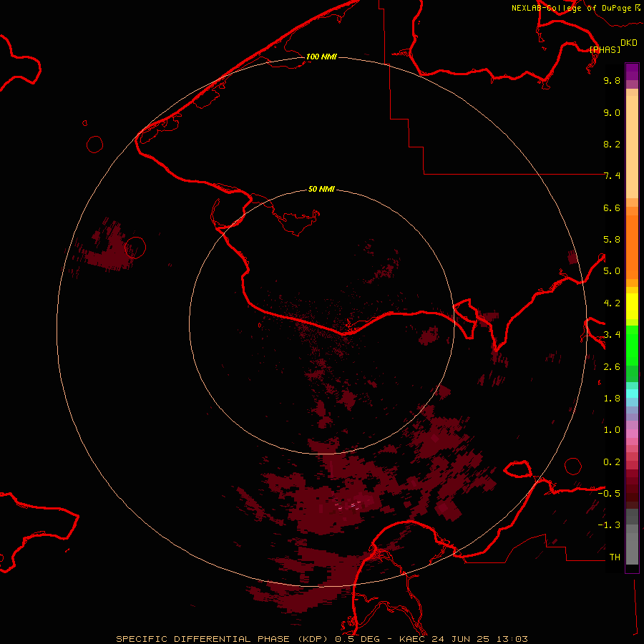The width and height of the screenshot is (644, 644).
Task: Click the 5.8 value on the color scale
Action: point(612,240)
